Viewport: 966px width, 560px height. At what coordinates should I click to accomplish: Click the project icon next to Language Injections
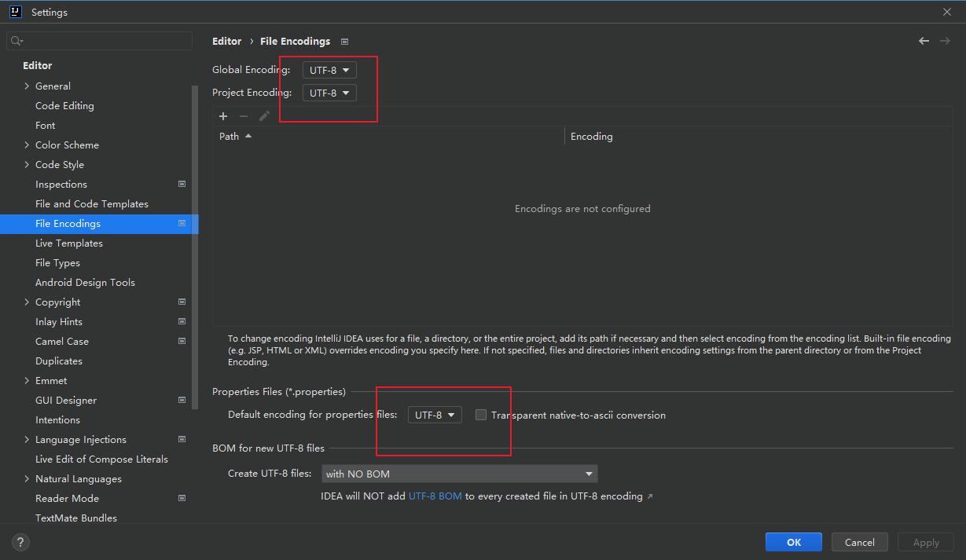point(182,439)
